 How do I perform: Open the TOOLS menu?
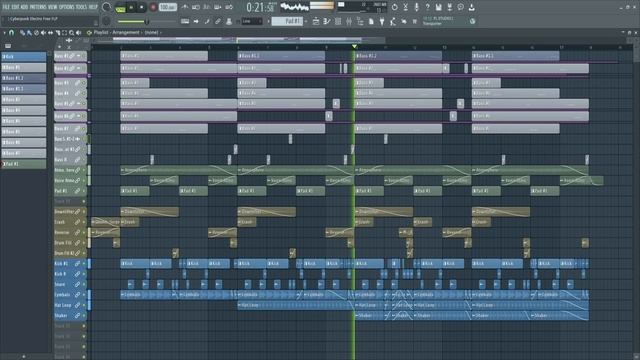pyautogui.click(x=82, y=7)
